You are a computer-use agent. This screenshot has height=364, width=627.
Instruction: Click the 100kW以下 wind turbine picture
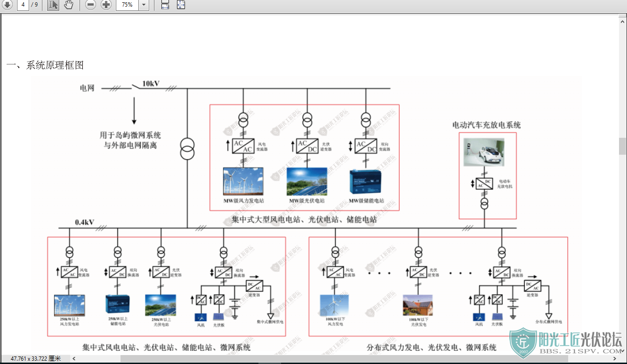[x=335, y=305]
